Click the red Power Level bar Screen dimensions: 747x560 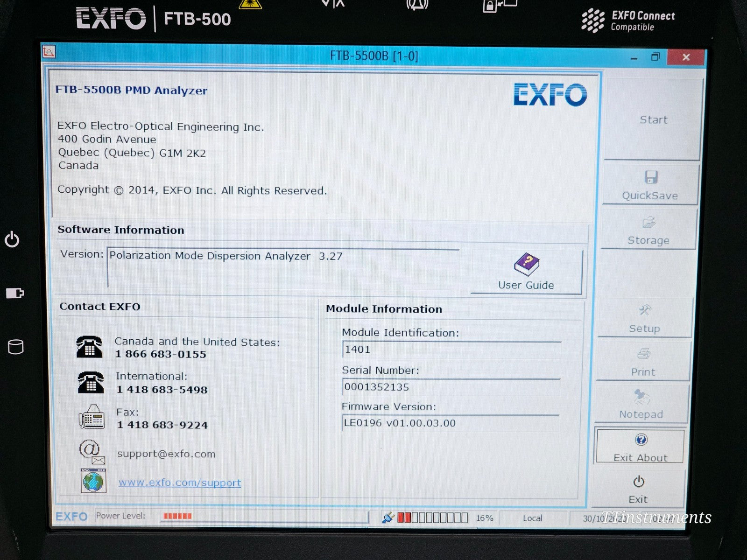[177, 516]
